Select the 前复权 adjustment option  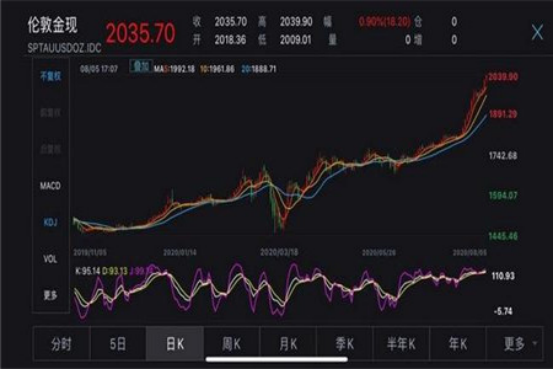point(50,113)
